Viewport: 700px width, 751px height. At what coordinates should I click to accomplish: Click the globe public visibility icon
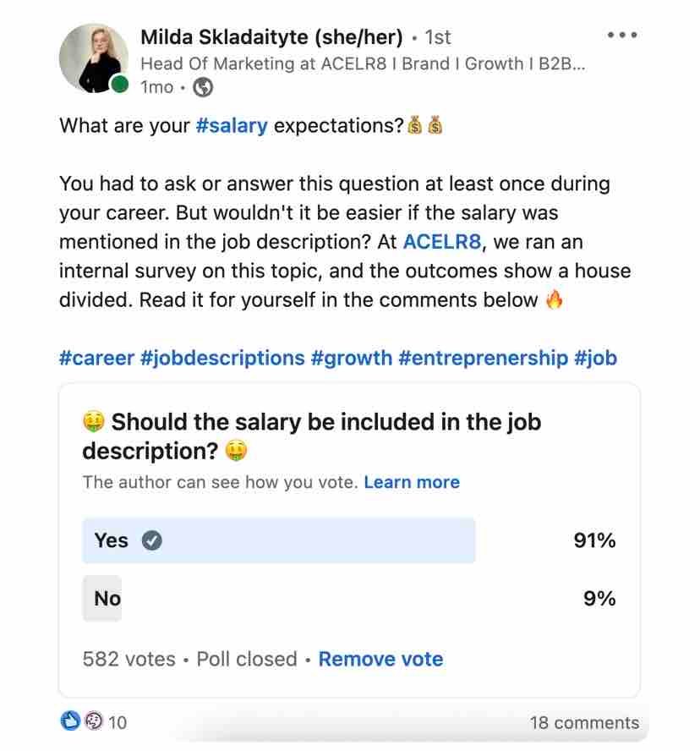click(203, 87)
